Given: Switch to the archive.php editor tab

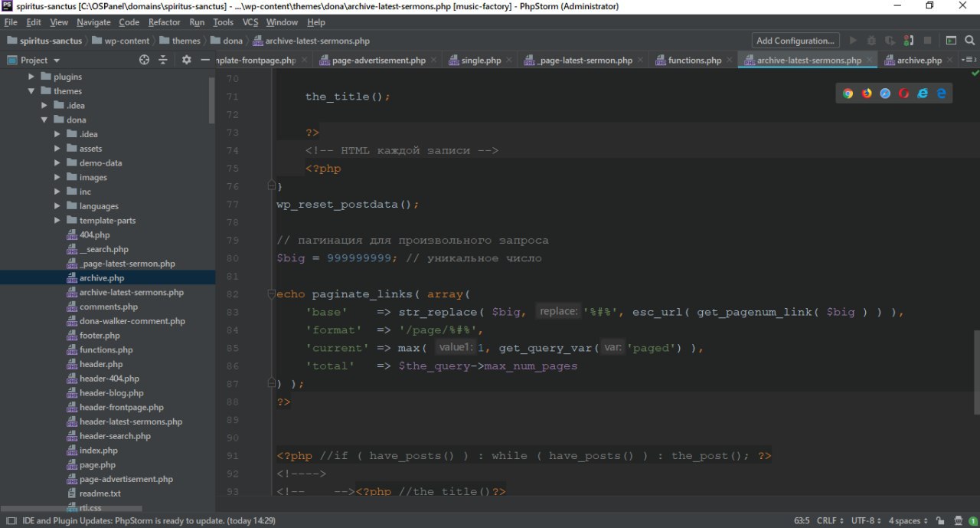Looking at the screenshot, I should pos(919,60).
